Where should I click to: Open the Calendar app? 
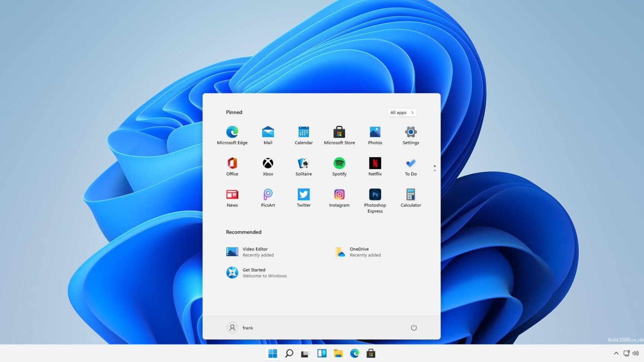click(304, 135)
